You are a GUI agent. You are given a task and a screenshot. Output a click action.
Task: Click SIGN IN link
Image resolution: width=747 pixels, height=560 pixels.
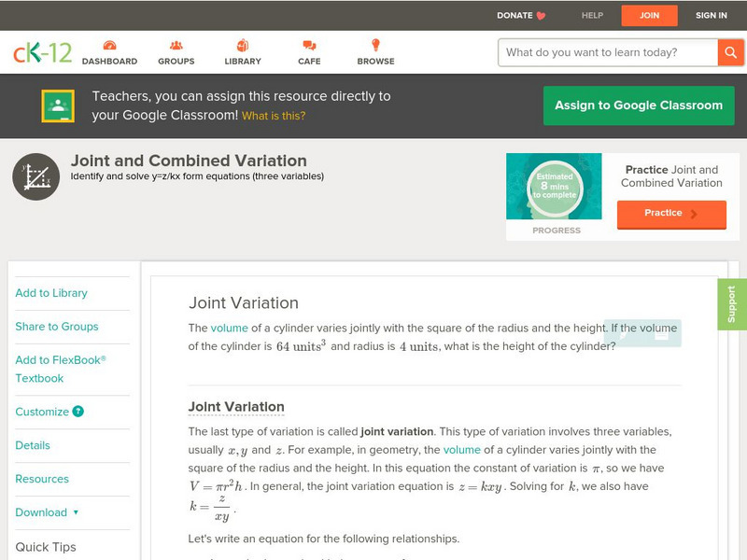tap(712, 16)
